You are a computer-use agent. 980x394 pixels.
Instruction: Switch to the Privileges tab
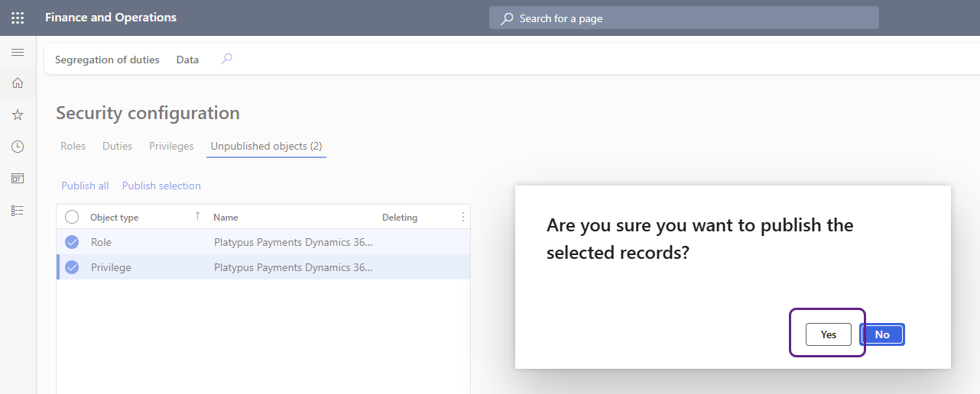pos(171,146)
